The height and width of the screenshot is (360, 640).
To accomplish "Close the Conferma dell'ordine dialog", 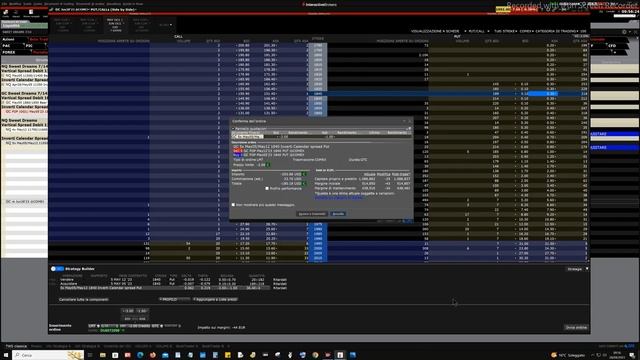I will tap(410, 121).
